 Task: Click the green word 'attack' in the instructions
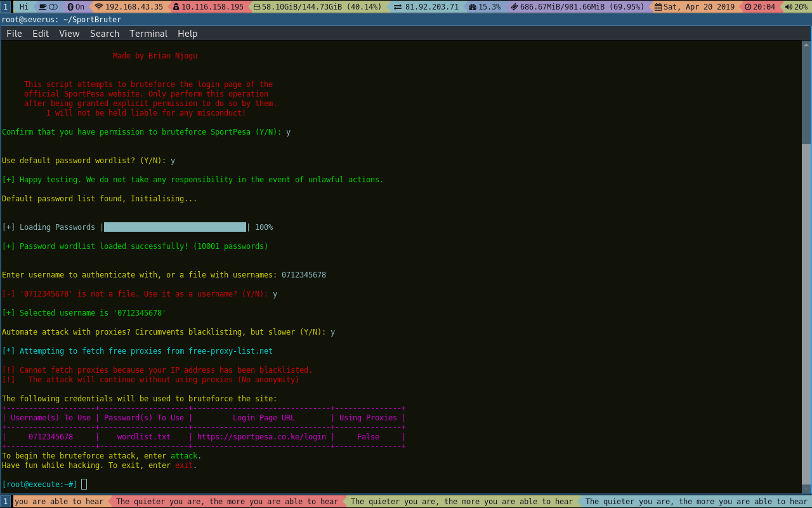[x=184, y=456]
